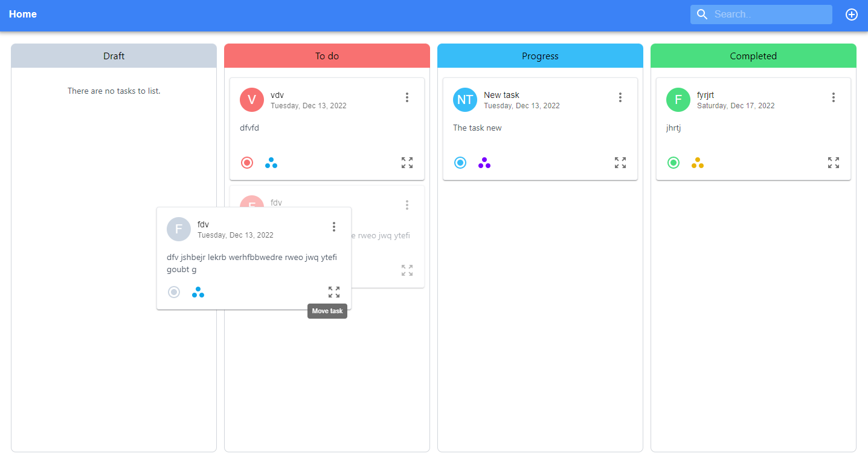
Task: Click the Home menu item
Action: click(23, 14)
